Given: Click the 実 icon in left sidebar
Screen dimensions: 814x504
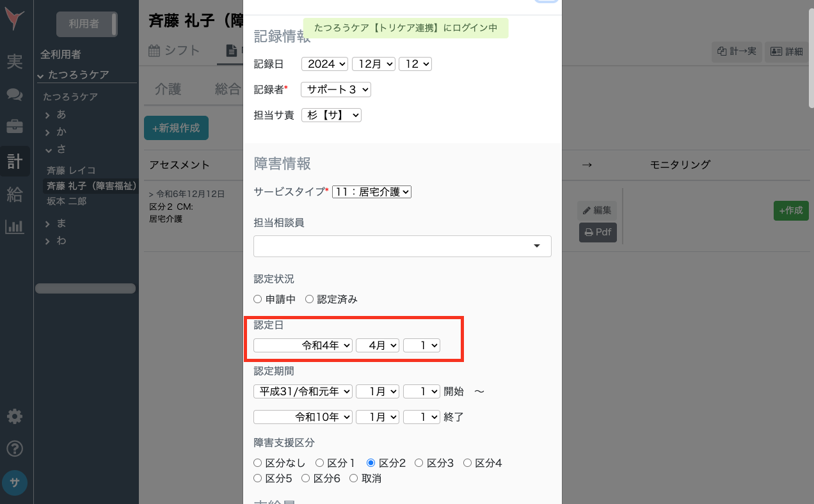Looking at the screenshot, I should 15,62.
